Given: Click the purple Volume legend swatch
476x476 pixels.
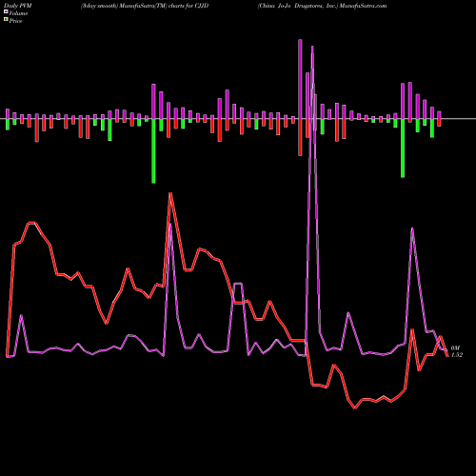Looking at the screenshot, I should (6, 11).
